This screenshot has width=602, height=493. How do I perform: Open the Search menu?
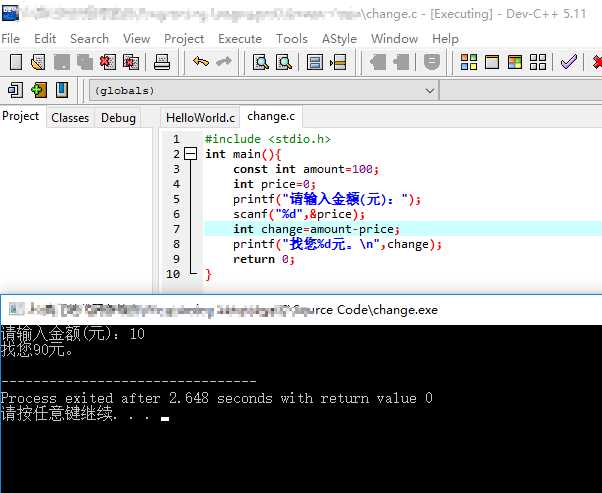pos(89,39)
